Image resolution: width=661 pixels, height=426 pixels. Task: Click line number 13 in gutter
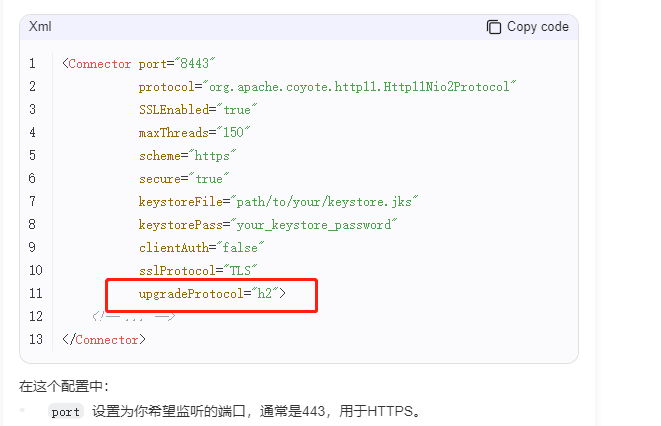pos(36,340)
